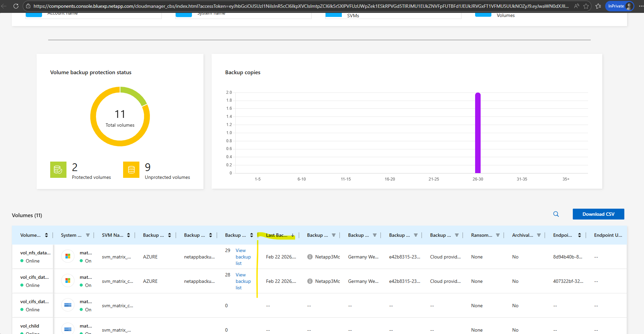Click the yellow Unprotected volumes database icon

tap(131, 170)
